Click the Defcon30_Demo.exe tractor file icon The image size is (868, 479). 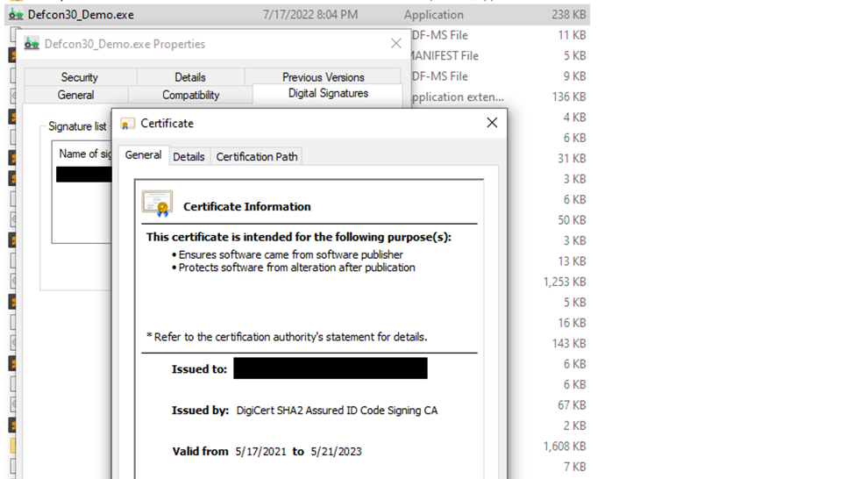point(16,15)
